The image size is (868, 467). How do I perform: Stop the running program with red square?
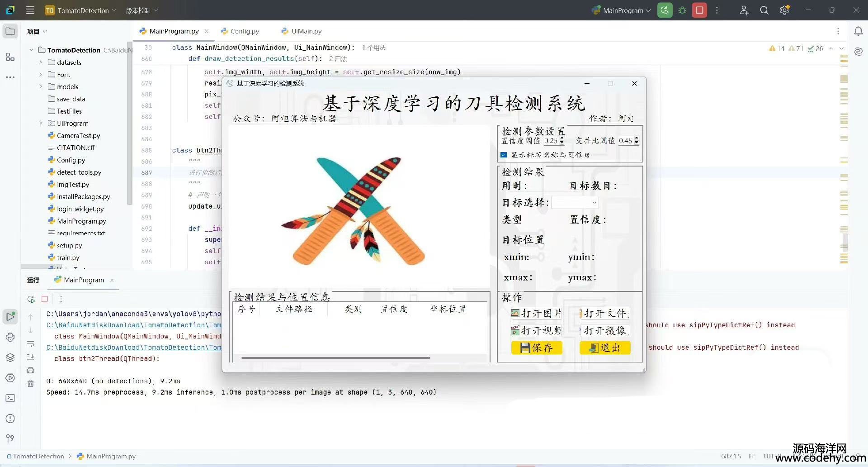pyautogui.click(x=699, y=10)
